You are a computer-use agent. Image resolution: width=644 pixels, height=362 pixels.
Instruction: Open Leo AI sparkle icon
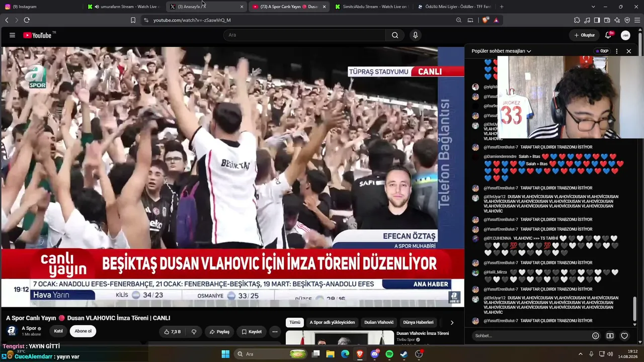[617, 20]
